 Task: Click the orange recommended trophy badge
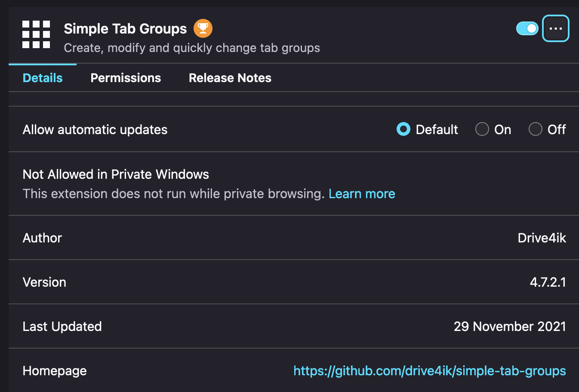point(203,29)
